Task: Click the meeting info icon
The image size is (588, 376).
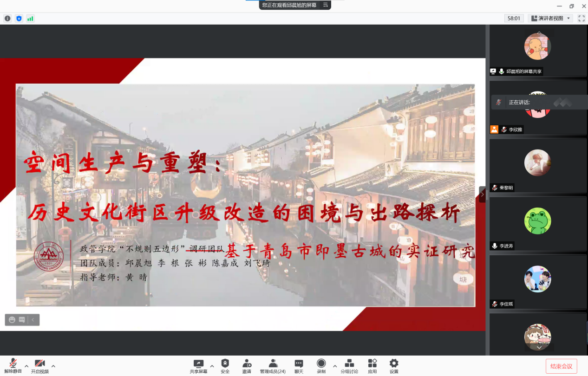Action: point(7,19)
